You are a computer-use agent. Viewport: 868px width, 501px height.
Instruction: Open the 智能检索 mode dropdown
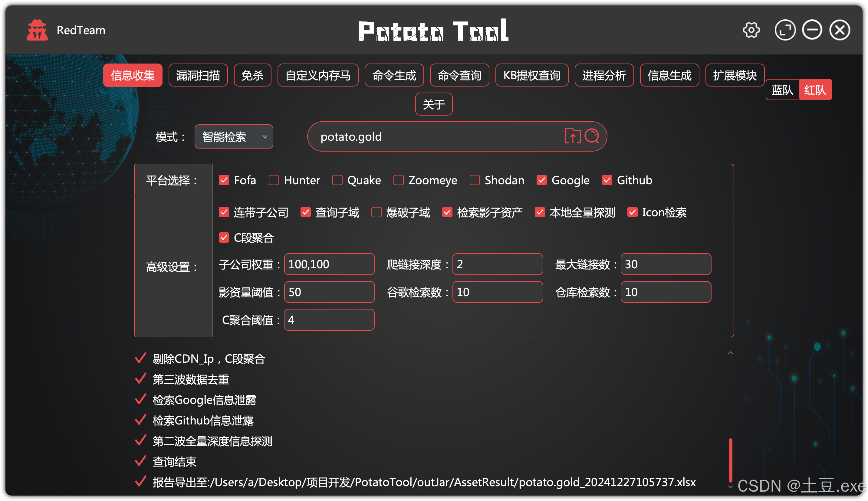[x=234, y=137]
